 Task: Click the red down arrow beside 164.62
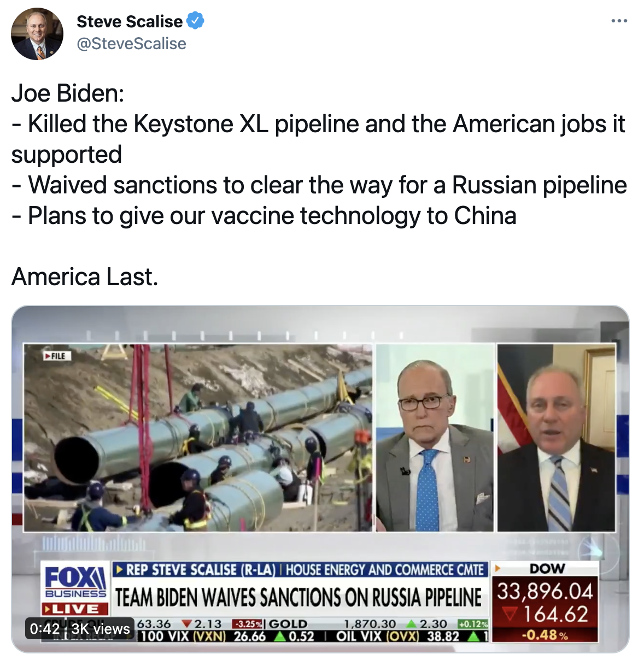click(510, 615)
